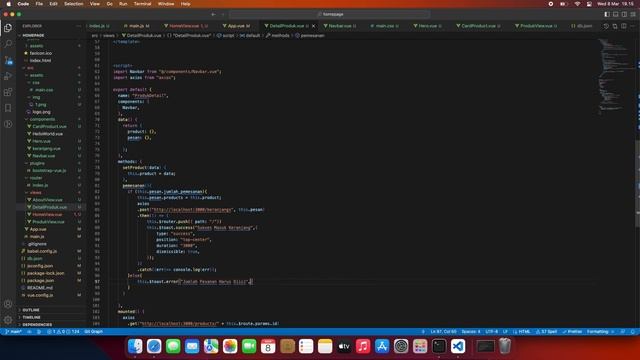Click the Prettier status bar item
The width and height of the screenshot is (640, 360).
pyautogui.click(x=572, y=332)
